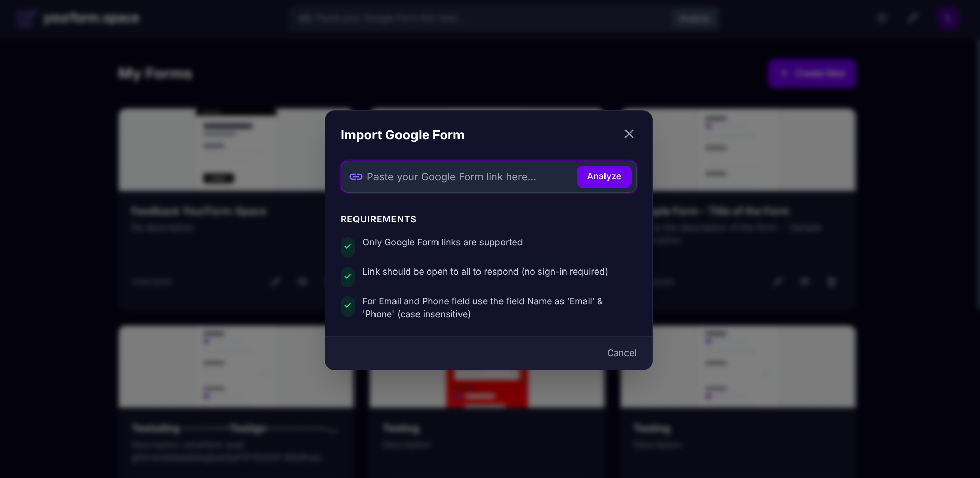Open the settings icon in the top bar
The image size is (980, 478).
click(x=881, y=18)
